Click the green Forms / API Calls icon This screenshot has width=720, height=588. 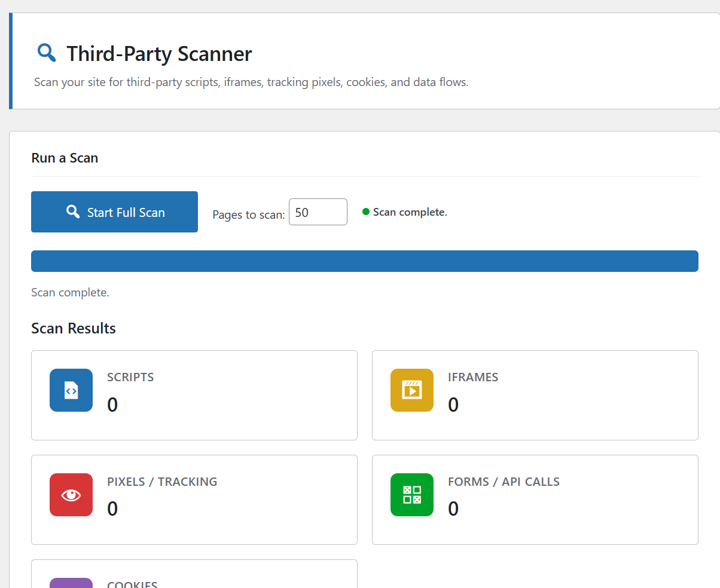(x=411, y=495)
